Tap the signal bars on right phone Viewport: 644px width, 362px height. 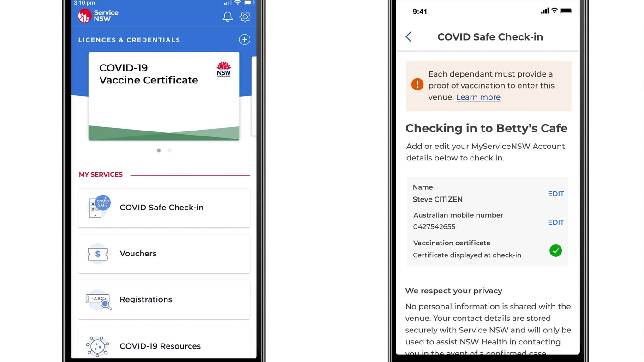545,11
